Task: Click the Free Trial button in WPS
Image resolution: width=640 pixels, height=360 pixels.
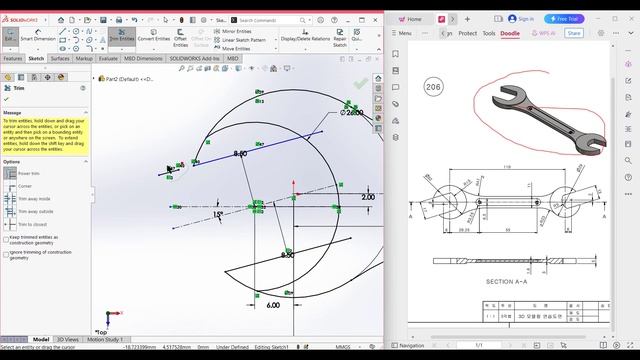Action: pyautogui.click(x=564, y=19)
